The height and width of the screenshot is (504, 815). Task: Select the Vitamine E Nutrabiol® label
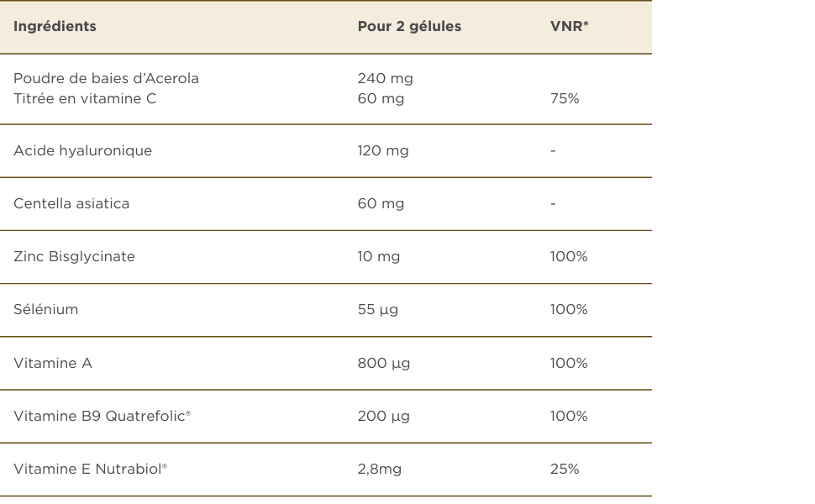click(x=90, y=469)
